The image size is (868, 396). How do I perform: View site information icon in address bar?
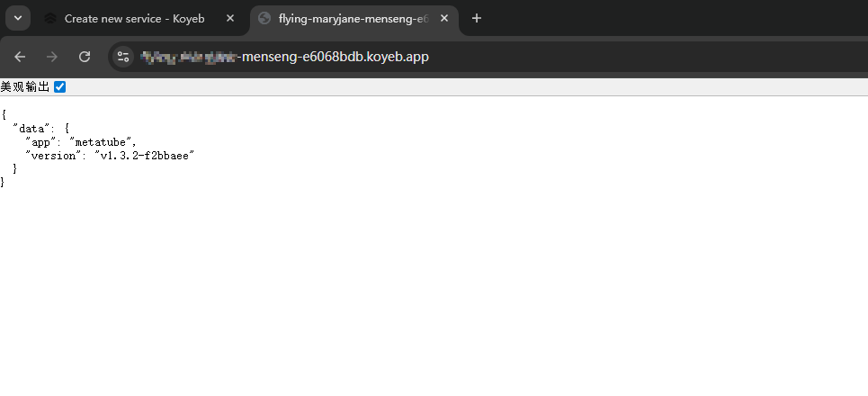coord(124,57)
